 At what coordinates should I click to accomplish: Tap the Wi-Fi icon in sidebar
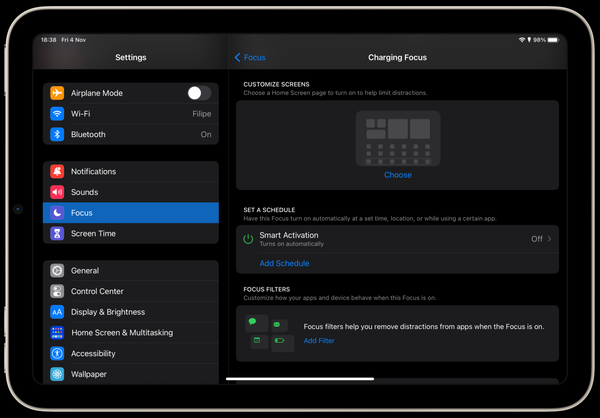coord(57,114)
